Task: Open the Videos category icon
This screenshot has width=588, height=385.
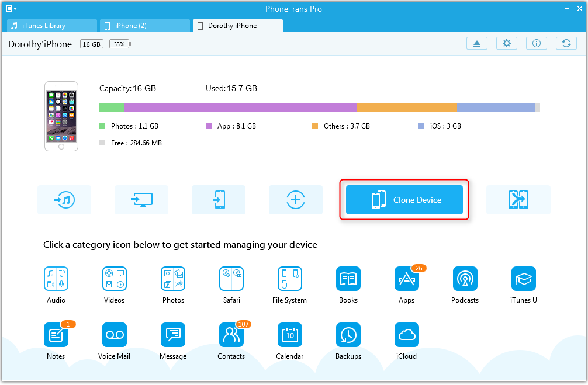Action: point(115,279)
